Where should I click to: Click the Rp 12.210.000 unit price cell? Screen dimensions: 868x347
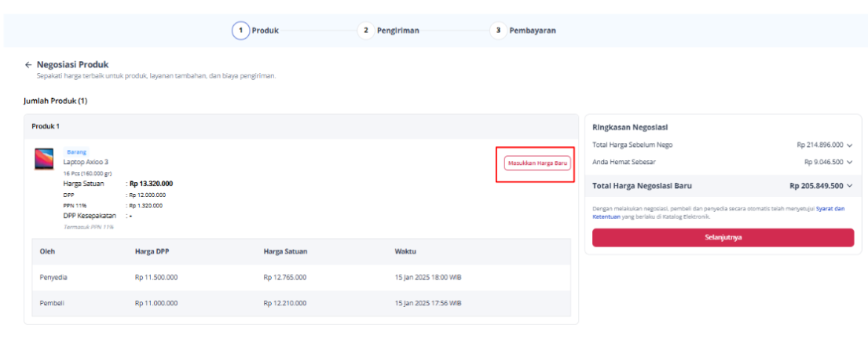(x=284, y=303)
